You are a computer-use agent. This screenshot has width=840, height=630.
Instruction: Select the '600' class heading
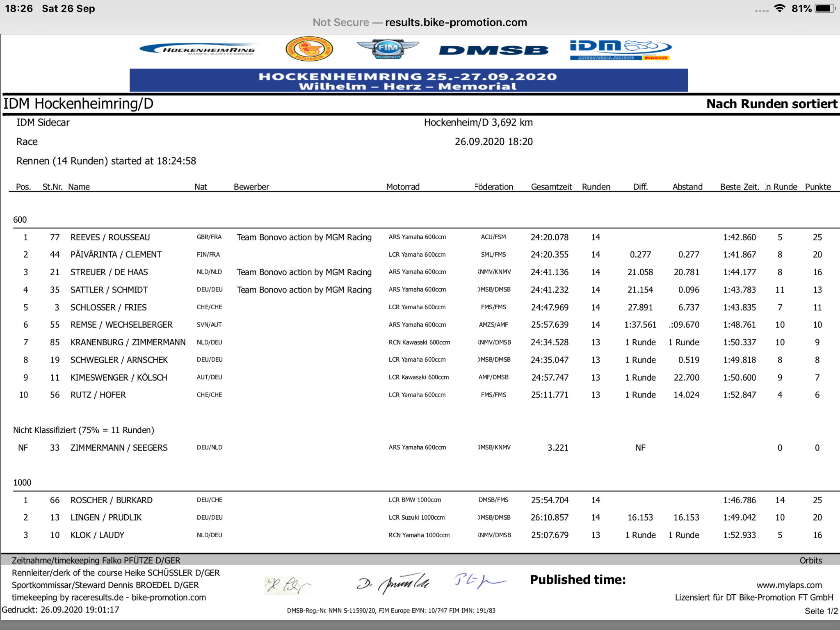(20, 219)
